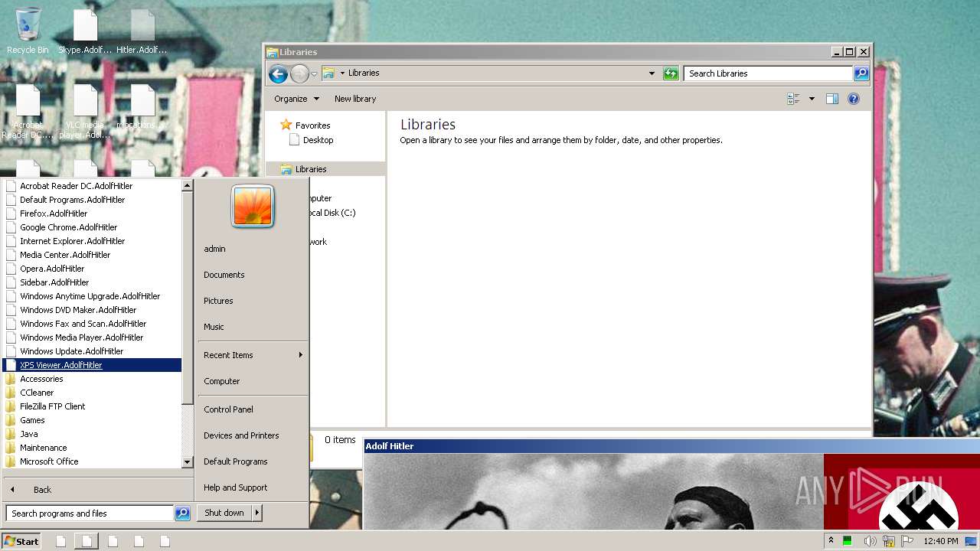Select the Acrobat Reader DC desktop file icon

(x=28, y=111)
